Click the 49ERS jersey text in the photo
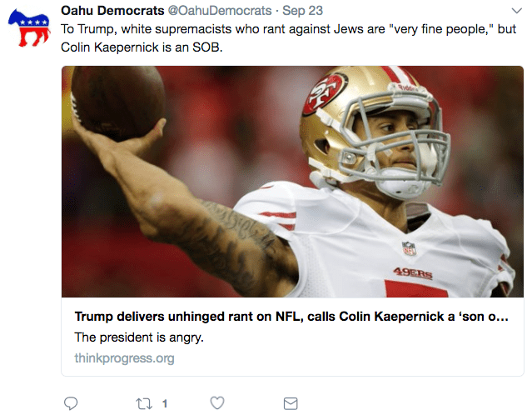Screen dimensions: 532x420 tap(412, 272)
